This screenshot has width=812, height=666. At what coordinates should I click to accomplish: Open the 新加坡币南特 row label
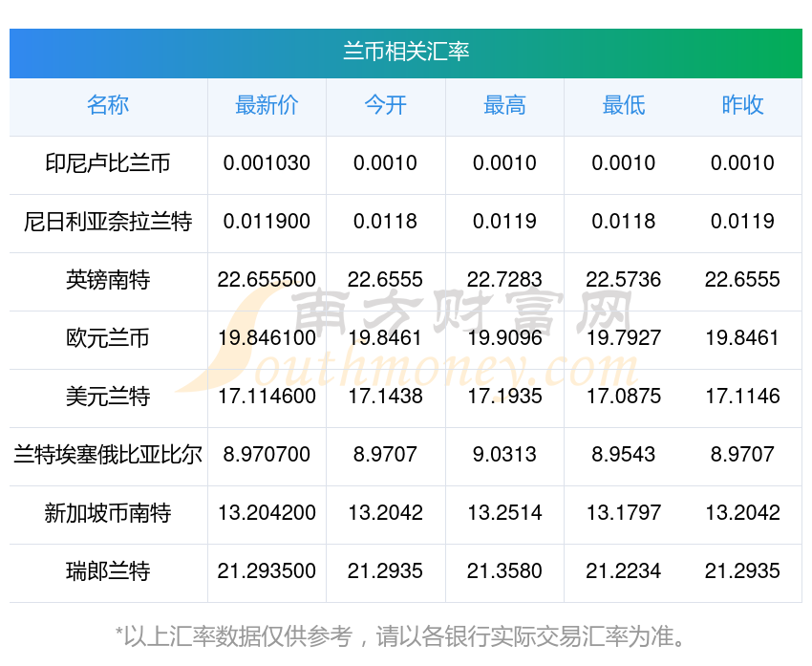coord(108,513)
